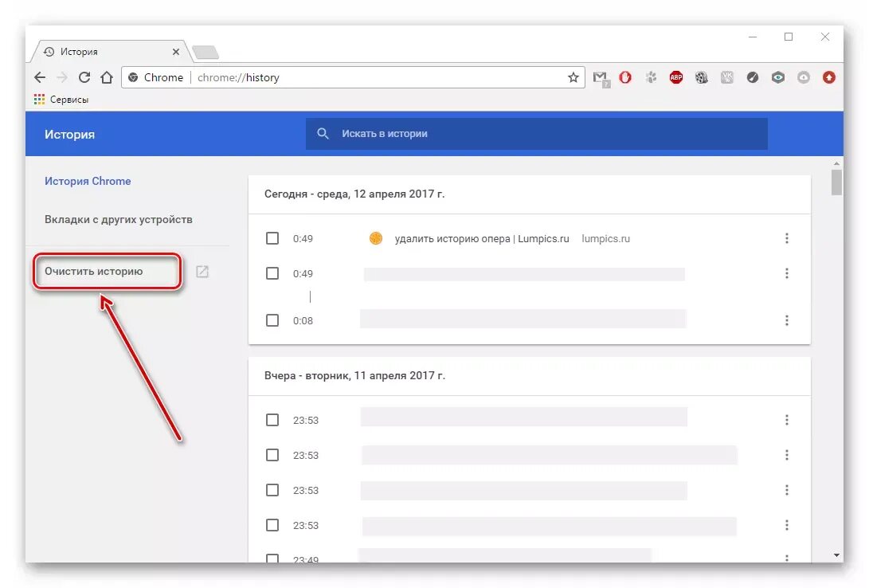Click the Искать в истории search field

pyautogui.click(x=537, y=134)
